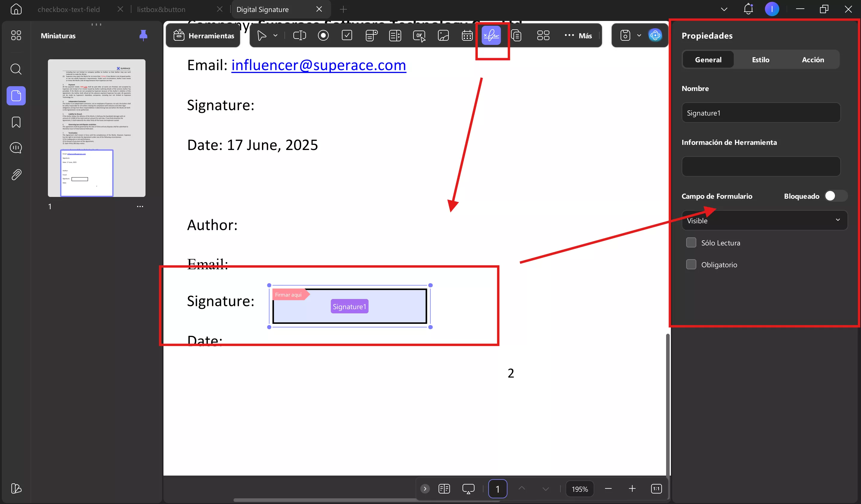Open the Más overflow menu
The width and height of the screenshot is (861, 504).
pyautogui.click(x=578, y=36)
